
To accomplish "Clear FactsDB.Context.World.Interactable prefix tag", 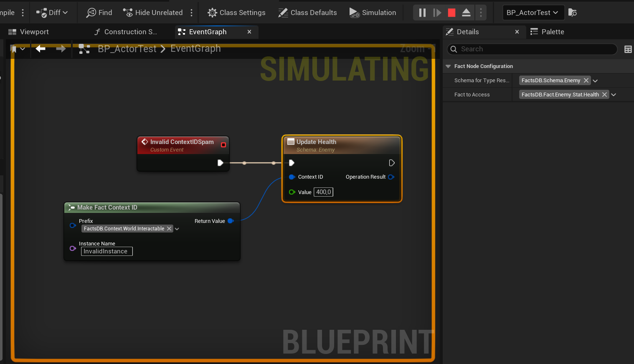I will coord(169,229).
